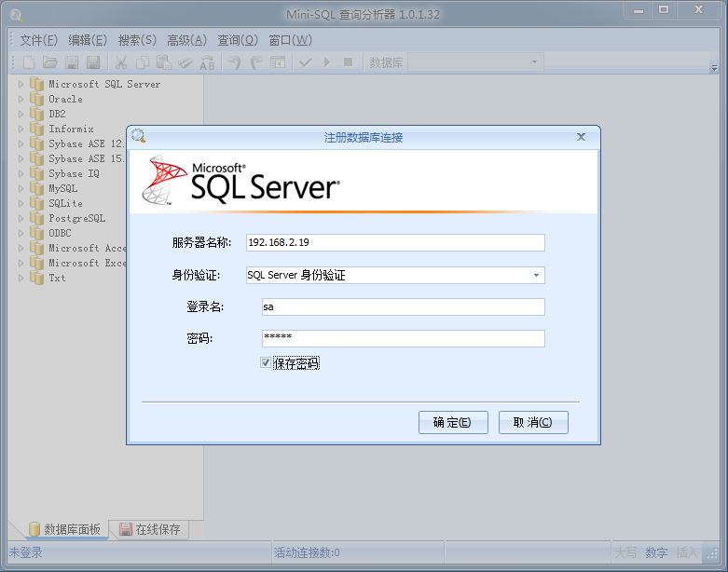Image resolution: width=728 pixels, height=572 pixels.
Task: Click the 密码 password field
Action: point(403,339)
